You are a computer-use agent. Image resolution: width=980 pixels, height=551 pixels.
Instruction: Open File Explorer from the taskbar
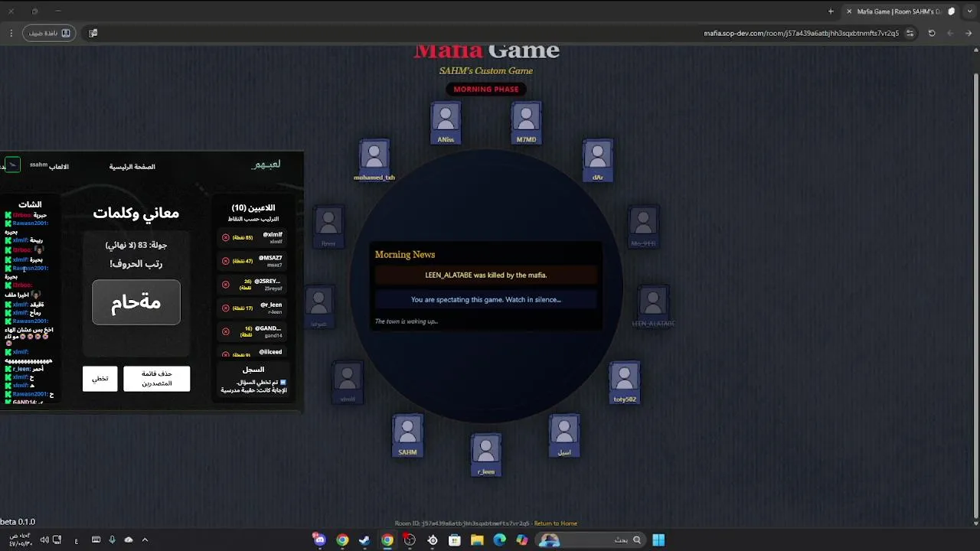click(477, 540)
